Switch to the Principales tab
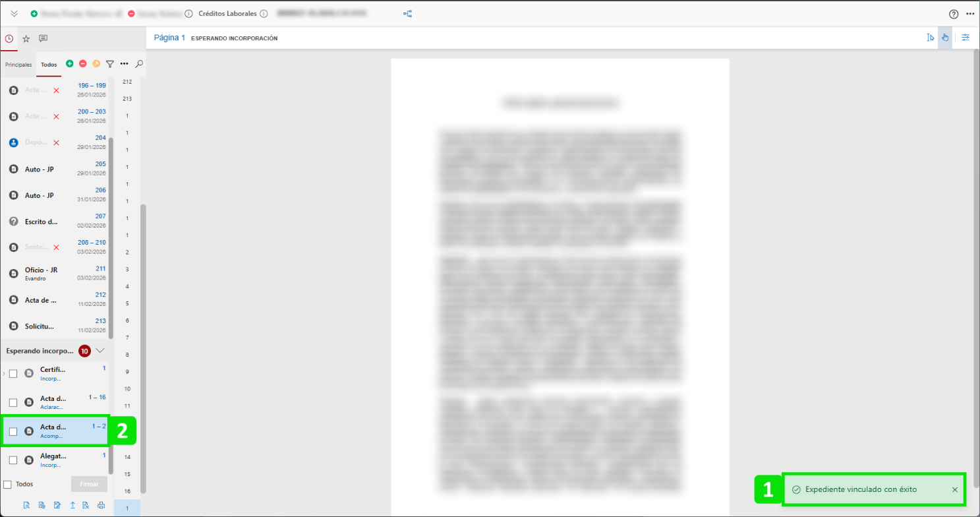This screenshot has height=517, width=980. pos(18,65)
